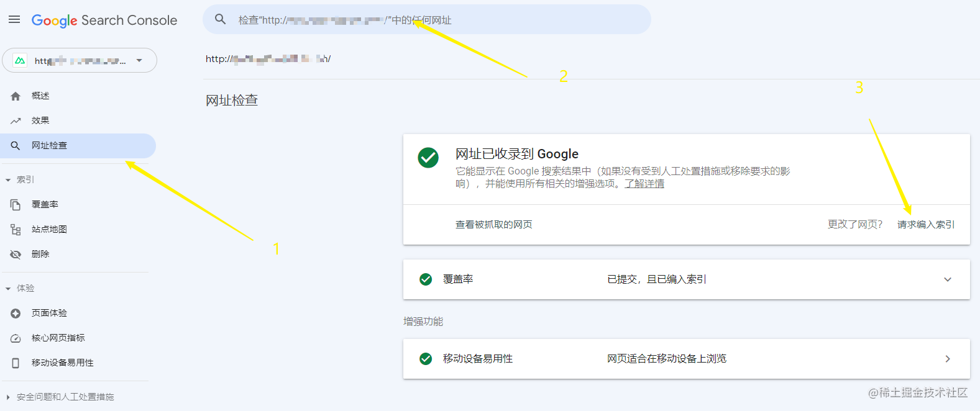Click 网页适合在移动设备上浏览 status text
980x411 pixels.
[667, 359]
